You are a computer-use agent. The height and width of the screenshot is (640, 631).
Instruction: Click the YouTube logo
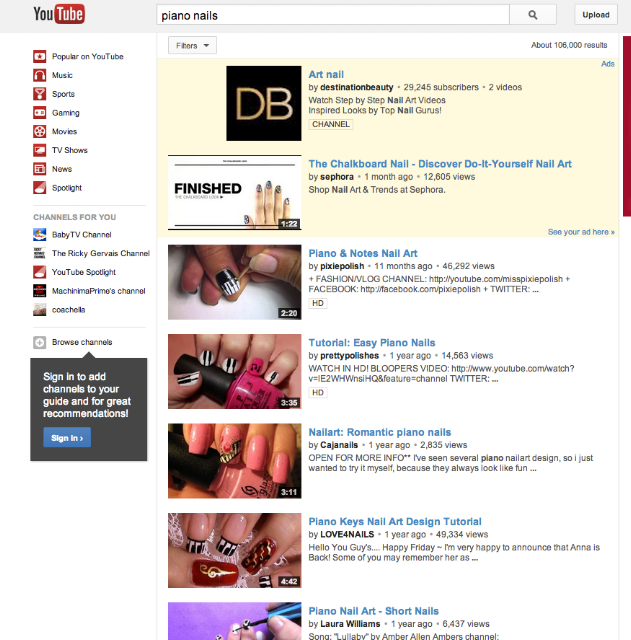59,14
